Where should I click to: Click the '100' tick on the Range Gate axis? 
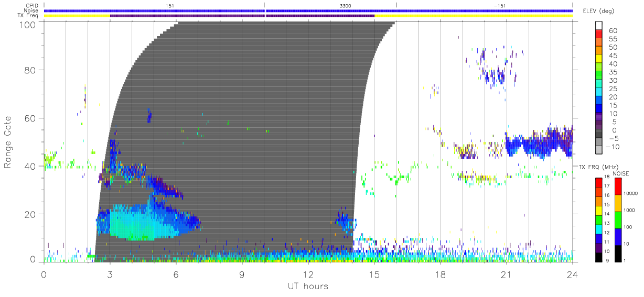28,25
